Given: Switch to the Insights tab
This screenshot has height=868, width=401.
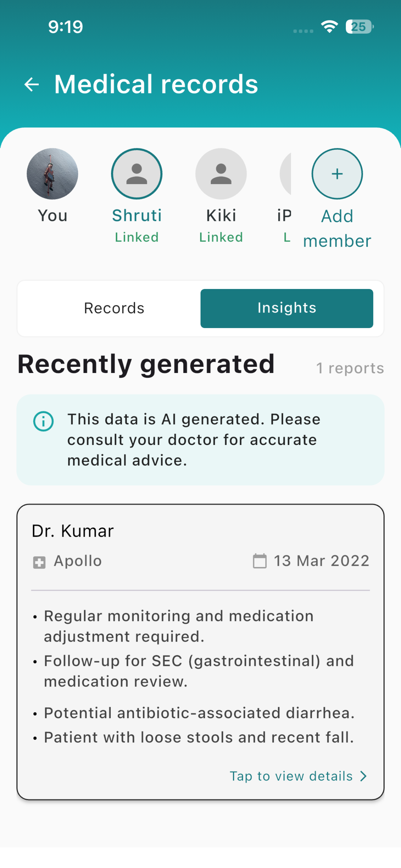Looking at the screenshot, I should [287, 308].
